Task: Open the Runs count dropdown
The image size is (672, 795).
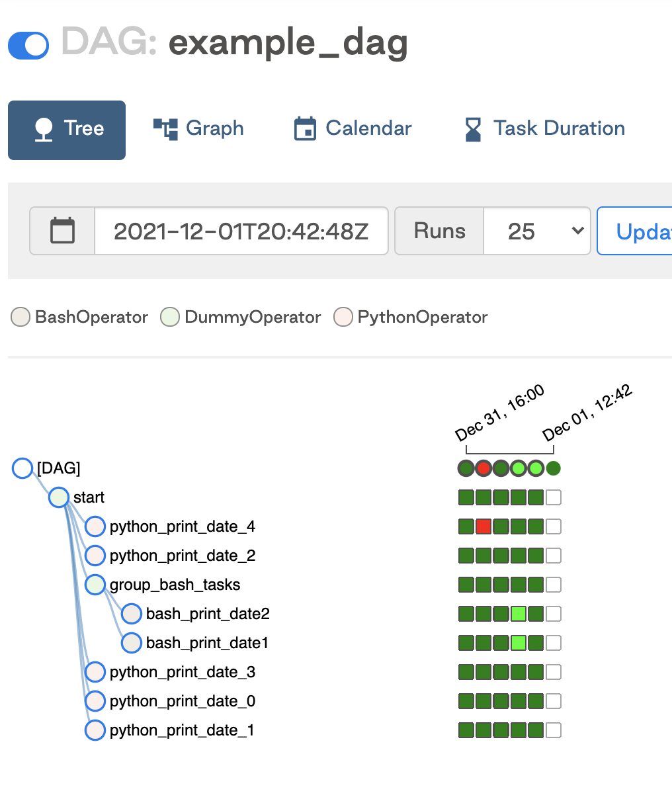Action: [x=537, y=231]
